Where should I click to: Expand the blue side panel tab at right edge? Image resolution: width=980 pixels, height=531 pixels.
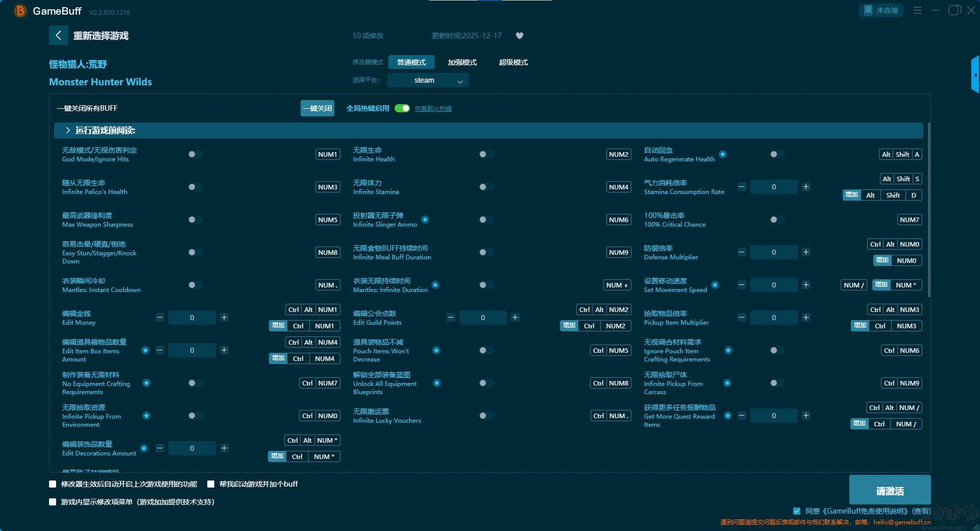tap(975, 75)
